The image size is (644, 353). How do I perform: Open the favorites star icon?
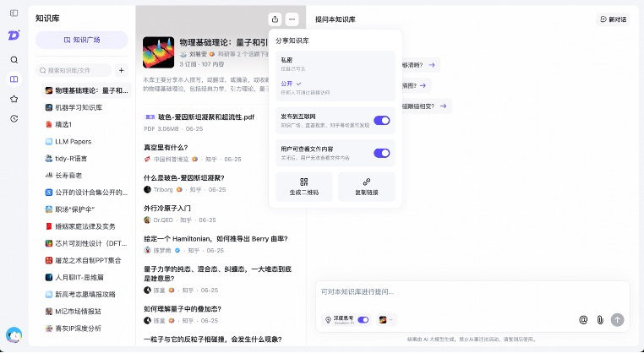[14, 99]
